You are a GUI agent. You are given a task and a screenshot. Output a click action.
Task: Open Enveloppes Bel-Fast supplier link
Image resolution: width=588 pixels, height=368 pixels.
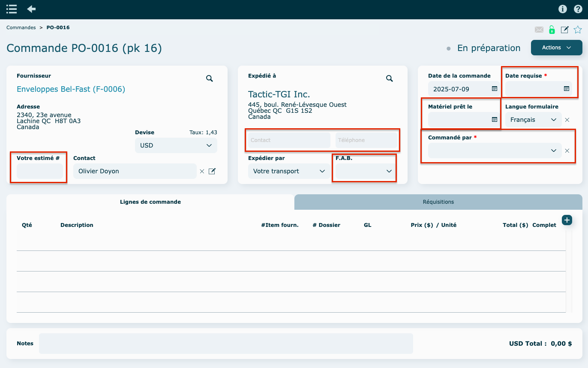click(71, 89)
